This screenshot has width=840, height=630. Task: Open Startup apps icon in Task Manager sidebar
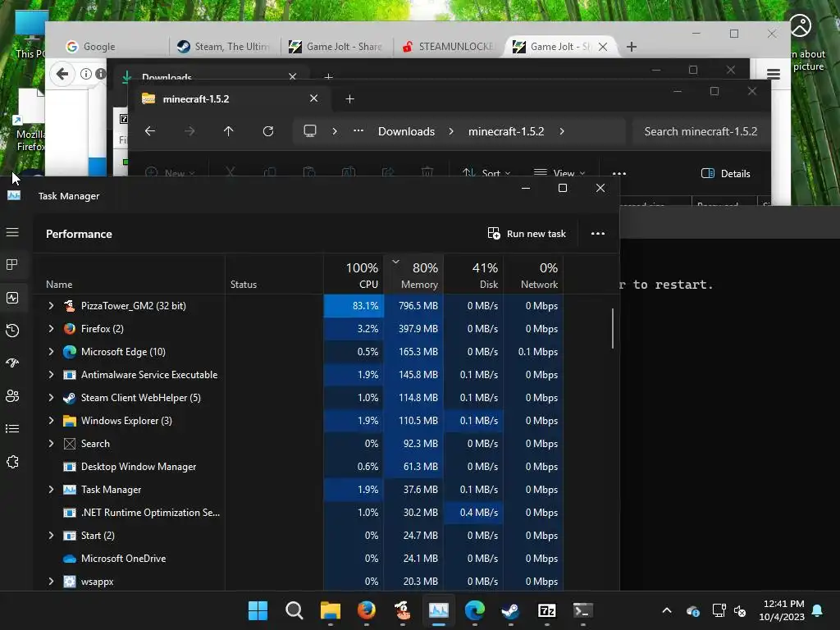pyautogui.click(x=12, y=363)
